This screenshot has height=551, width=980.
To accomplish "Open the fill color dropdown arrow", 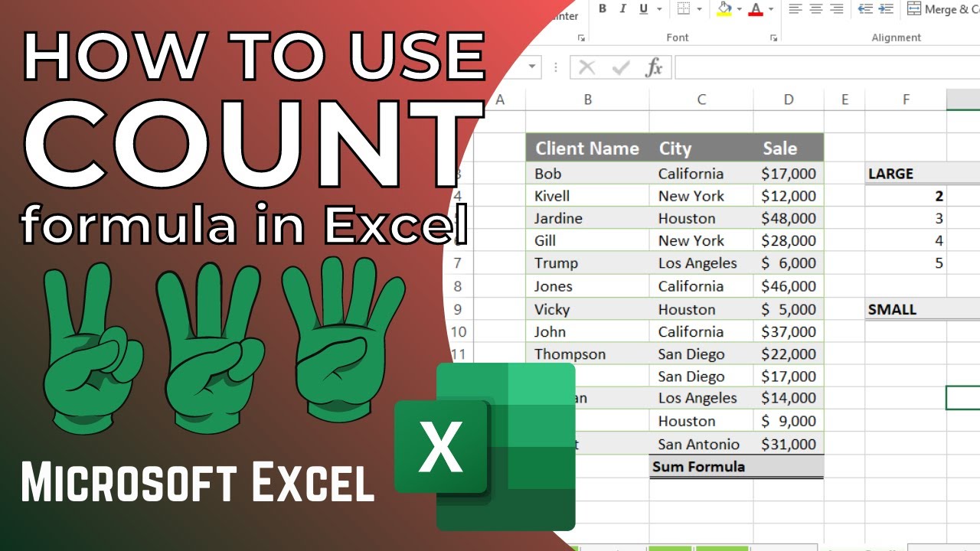I will coord(740,9).
